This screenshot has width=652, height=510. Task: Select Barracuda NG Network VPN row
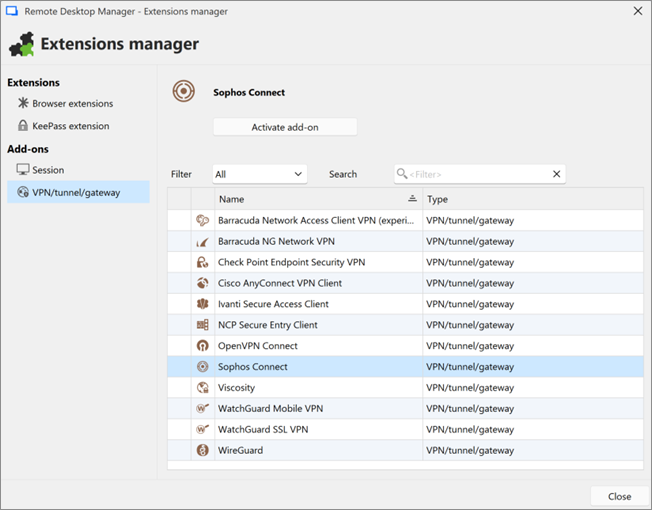point(405,241)
